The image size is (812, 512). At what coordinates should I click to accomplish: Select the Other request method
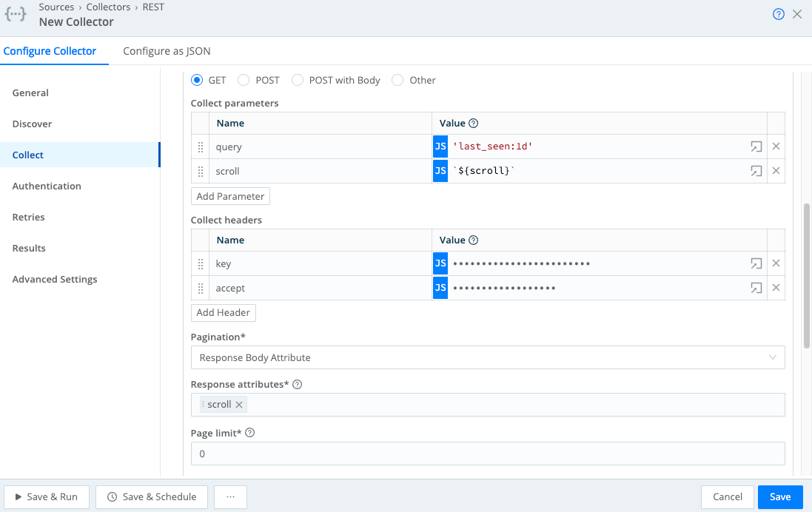397,79
